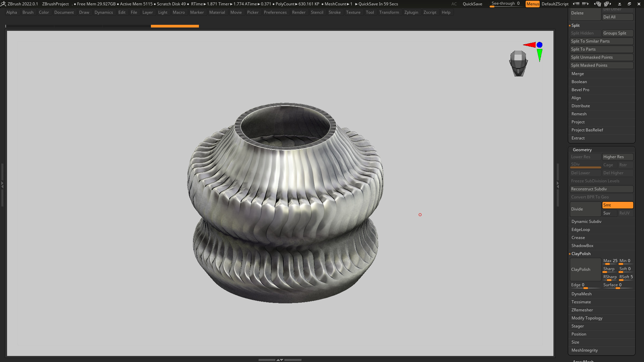
Task: Click the orange active timeline segment
Action: point(175,26)
